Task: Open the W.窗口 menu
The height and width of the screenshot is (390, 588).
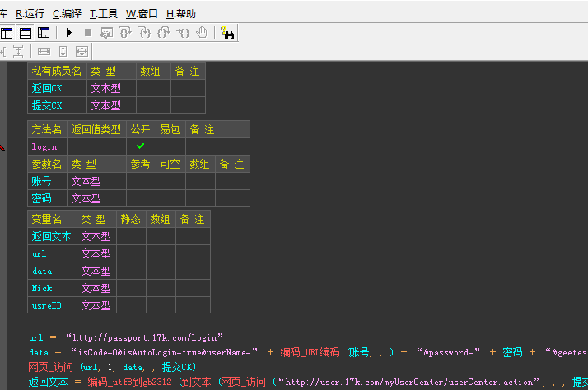Action: coord(142,14)
